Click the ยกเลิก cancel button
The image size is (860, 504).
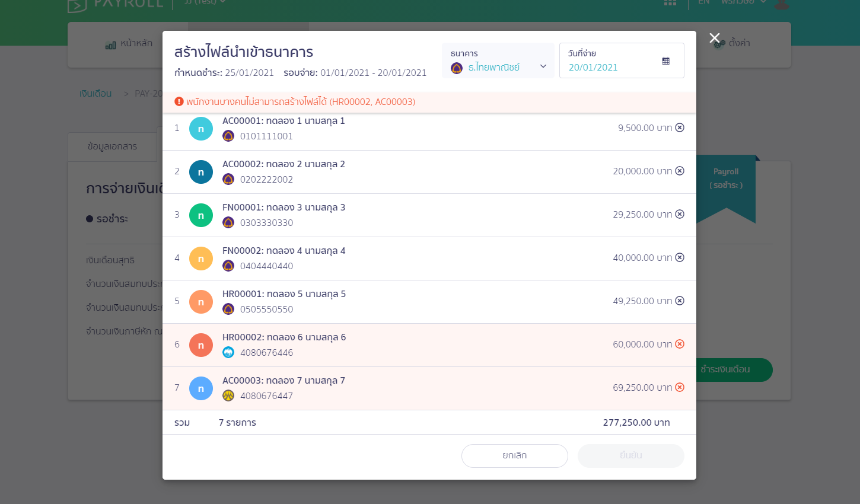(514, 455)
